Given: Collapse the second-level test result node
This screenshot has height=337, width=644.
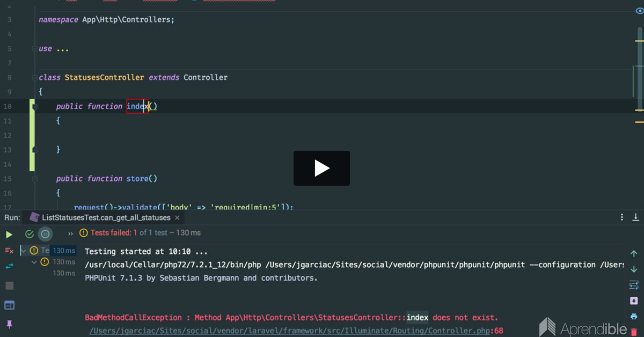Looking at the screenshot, I should click(x=34, y=262).
